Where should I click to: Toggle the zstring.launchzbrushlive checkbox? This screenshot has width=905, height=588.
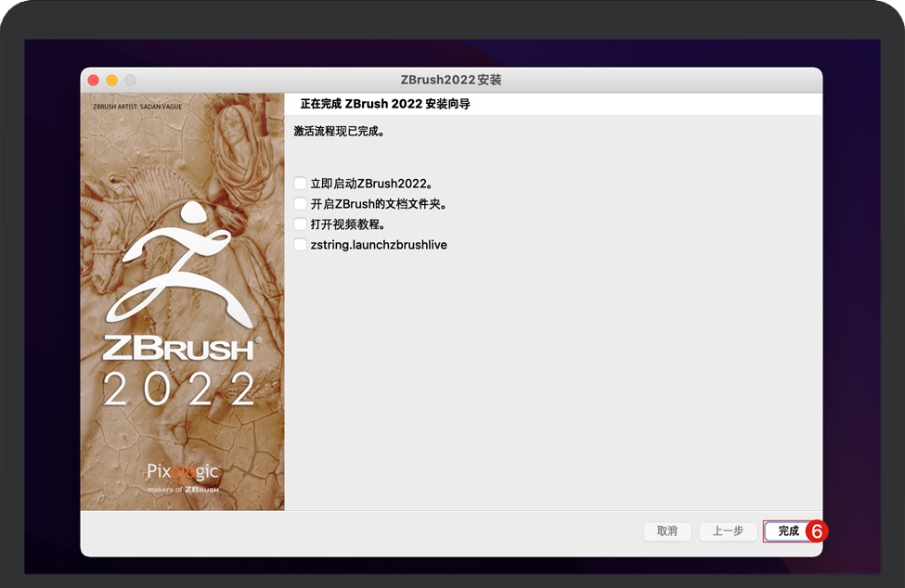click(x=300, y=245)
